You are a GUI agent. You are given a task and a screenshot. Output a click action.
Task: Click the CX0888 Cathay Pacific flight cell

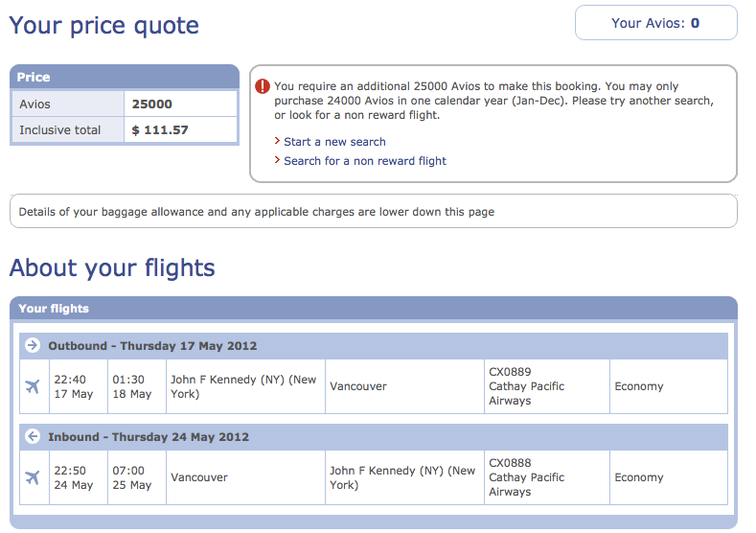547,477
